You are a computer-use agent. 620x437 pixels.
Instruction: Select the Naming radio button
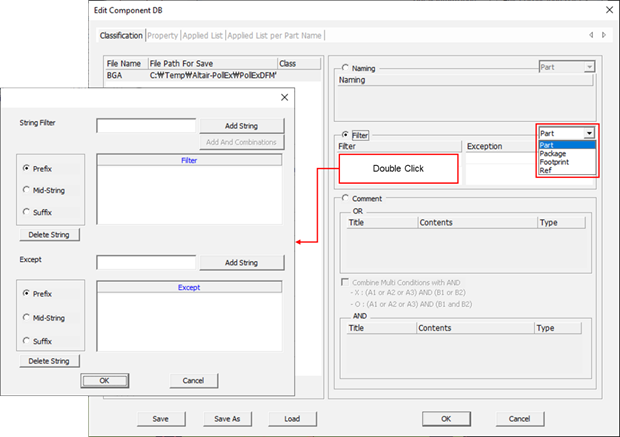[347, 67]
